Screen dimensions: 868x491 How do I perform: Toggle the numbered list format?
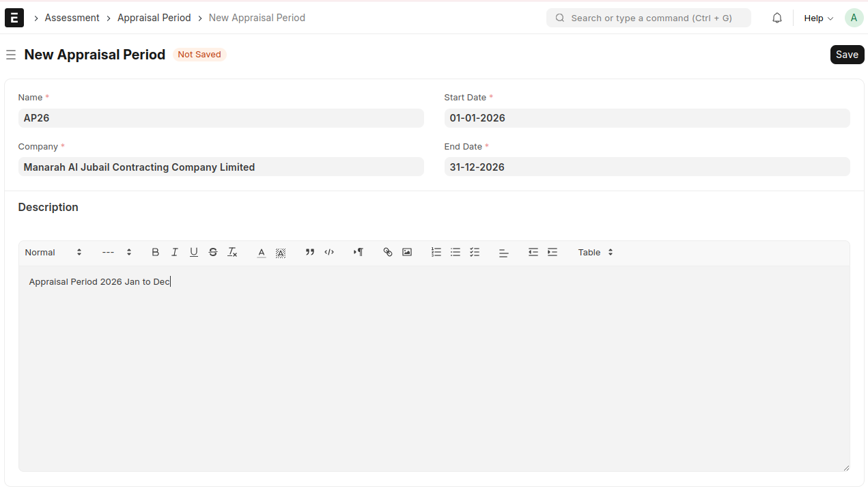(436, 252)
